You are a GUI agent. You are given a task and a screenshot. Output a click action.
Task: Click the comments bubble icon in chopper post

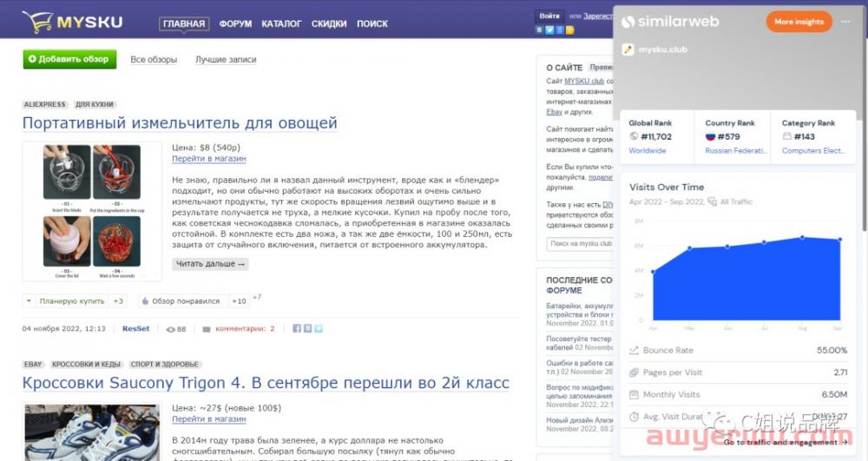[x=207, y=329]
